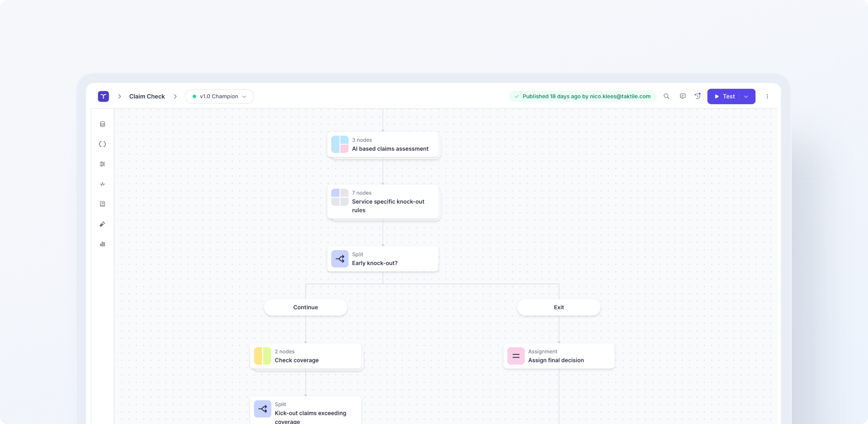Select the Exit branch label
The height and width of the screenshot is (424, 868).
click(558, 307)
